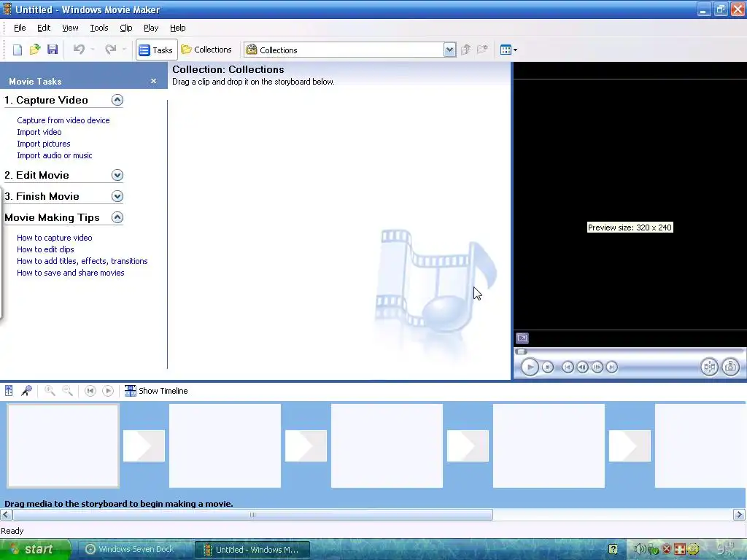Step to next frame
Image resolution: width=747 pixels, height=560 pixels.
point(597,367)
